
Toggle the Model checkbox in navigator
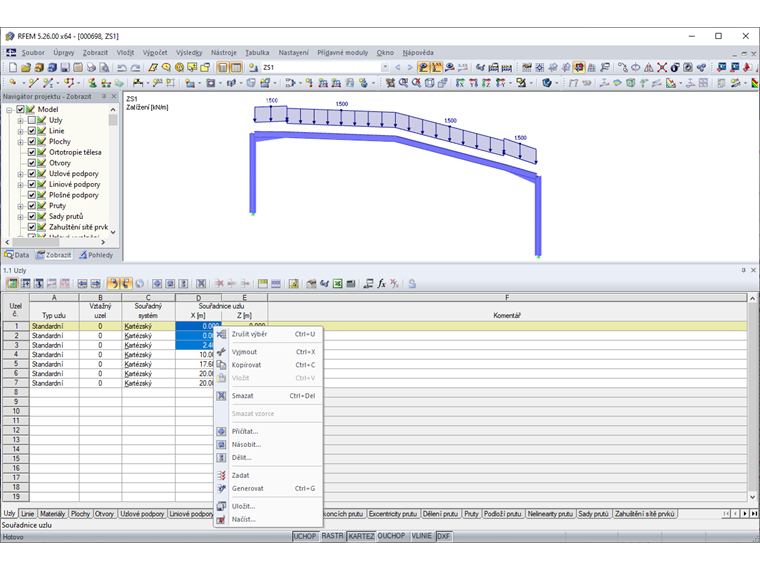20,109
